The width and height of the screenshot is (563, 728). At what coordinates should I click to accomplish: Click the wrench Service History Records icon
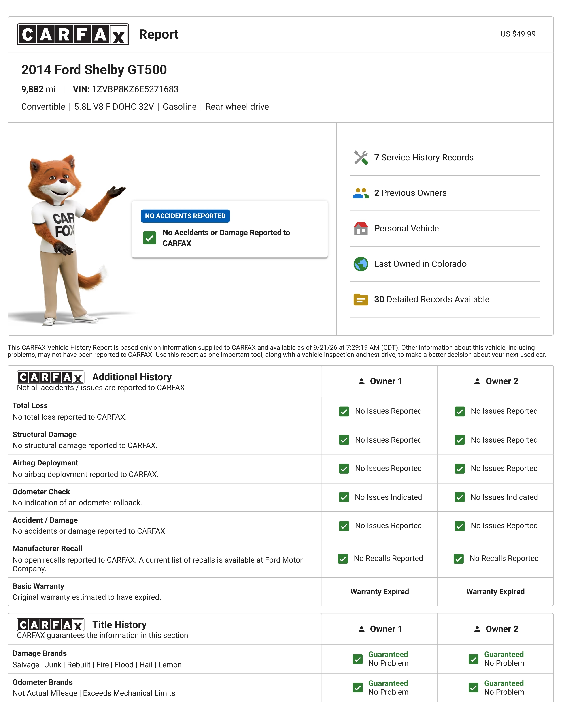(361, 158)
